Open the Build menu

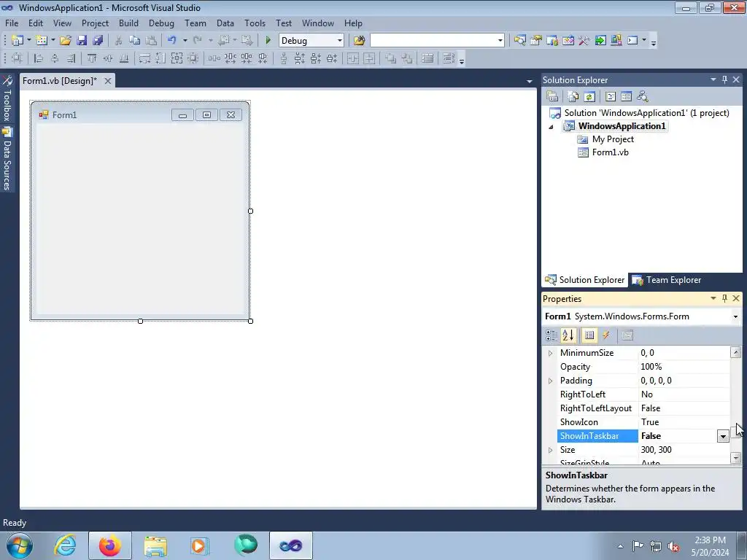(128, 23)
